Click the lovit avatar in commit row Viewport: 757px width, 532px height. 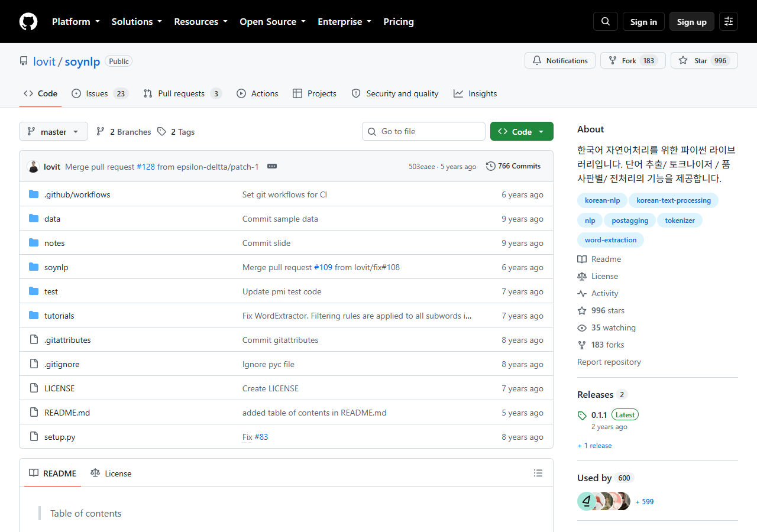pos(33,167)
